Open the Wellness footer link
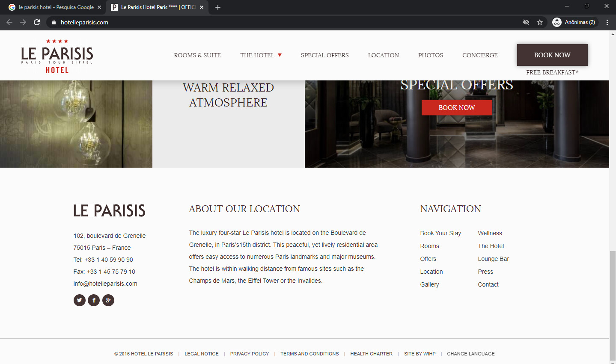Image resolution: width=616 pixels, height=364 pixels. (x=490, y=233)
